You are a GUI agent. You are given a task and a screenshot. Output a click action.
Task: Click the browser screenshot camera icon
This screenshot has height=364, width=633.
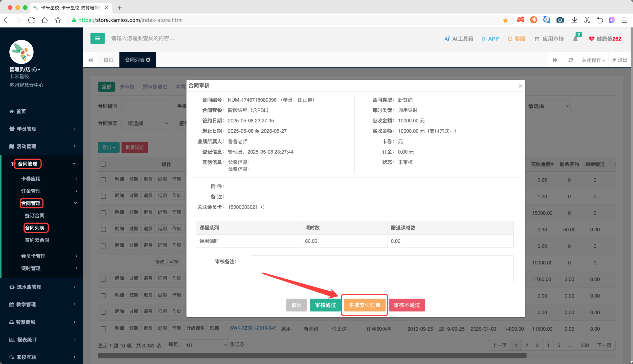[560, 20]
